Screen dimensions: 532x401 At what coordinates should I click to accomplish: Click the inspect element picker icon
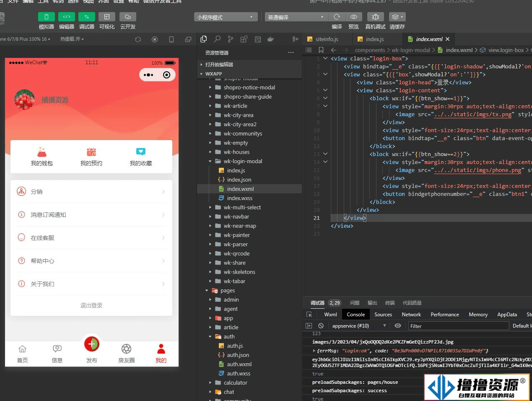click(x=309, y=315)
